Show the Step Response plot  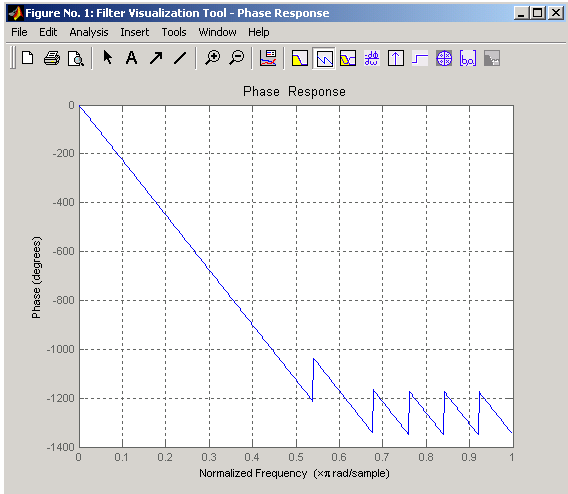click(x=420, y=58)
